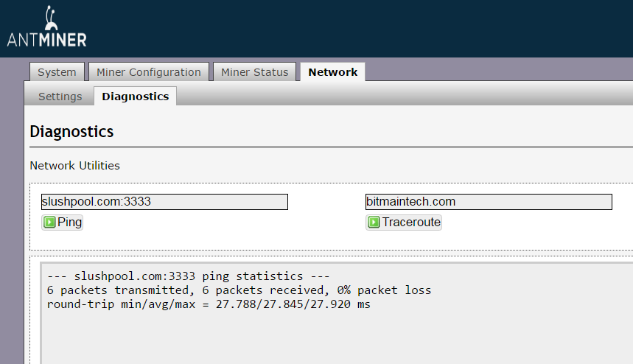The width and height of the screenshot is (633, 364).
Task: Run the Ping button
Action: (x=62, y=223)
